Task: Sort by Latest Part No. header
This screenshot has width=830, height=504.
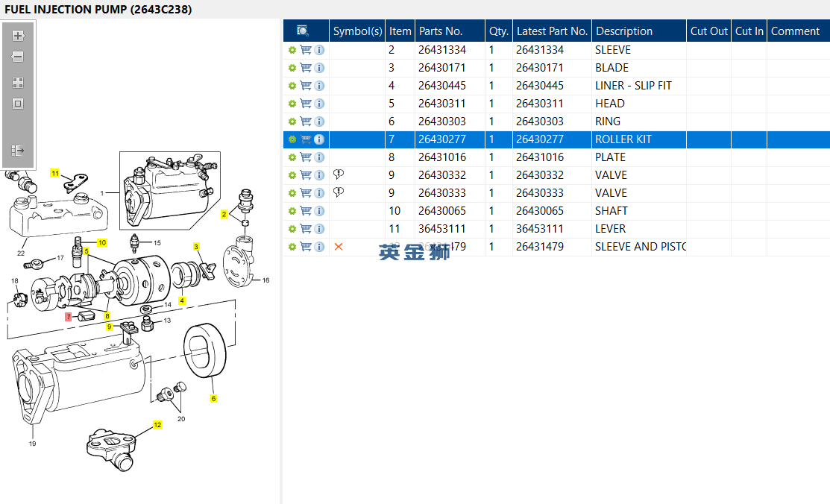Action: [x=552, y=31]
